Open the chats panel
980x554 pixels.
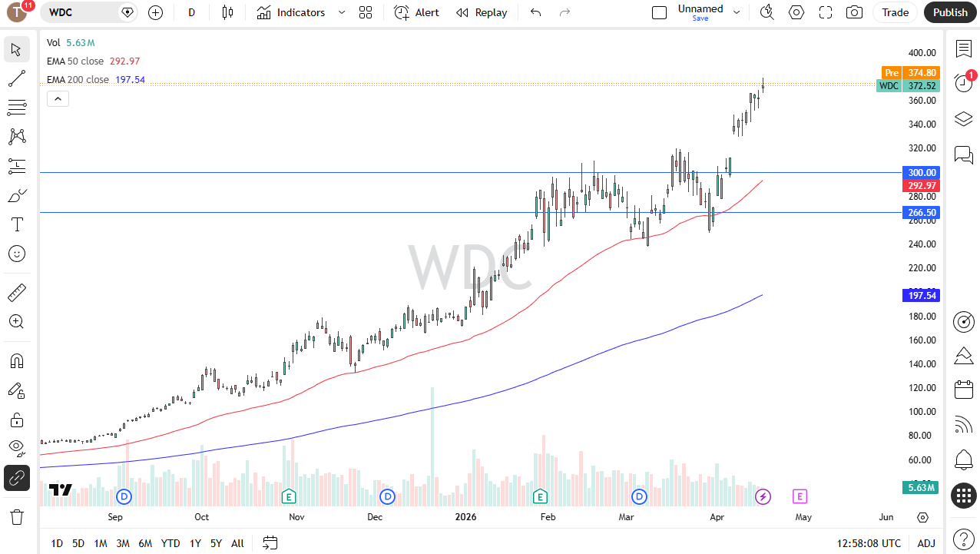coord(964,154)
